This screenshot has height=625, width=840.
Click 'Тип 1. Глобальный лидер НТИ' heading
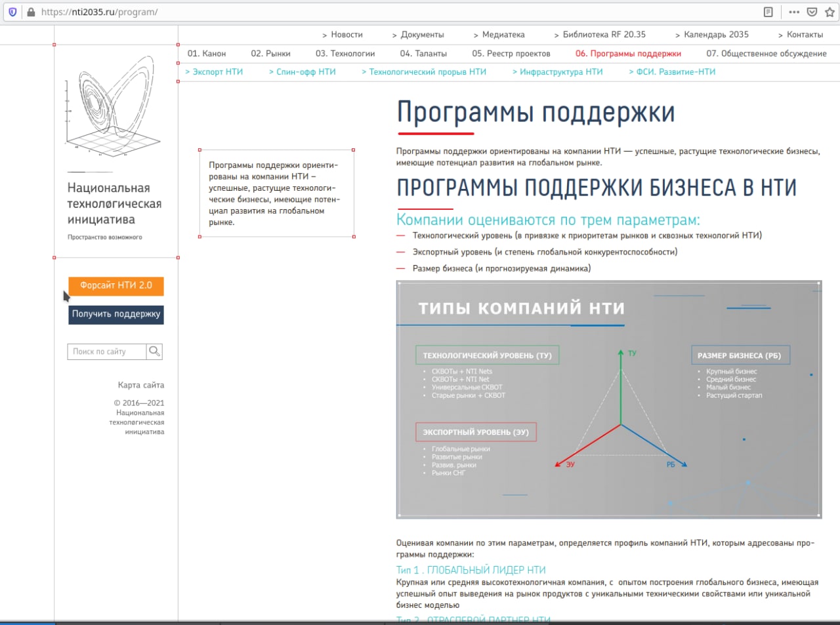(471, 570)
